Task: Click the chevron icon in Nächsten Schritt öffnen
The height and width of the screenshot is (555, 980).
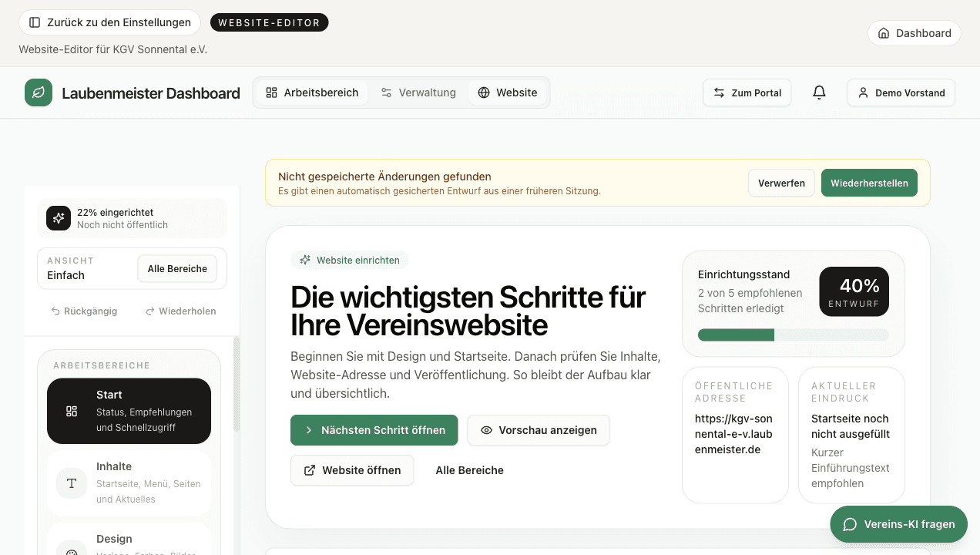Action: (309, 430)
